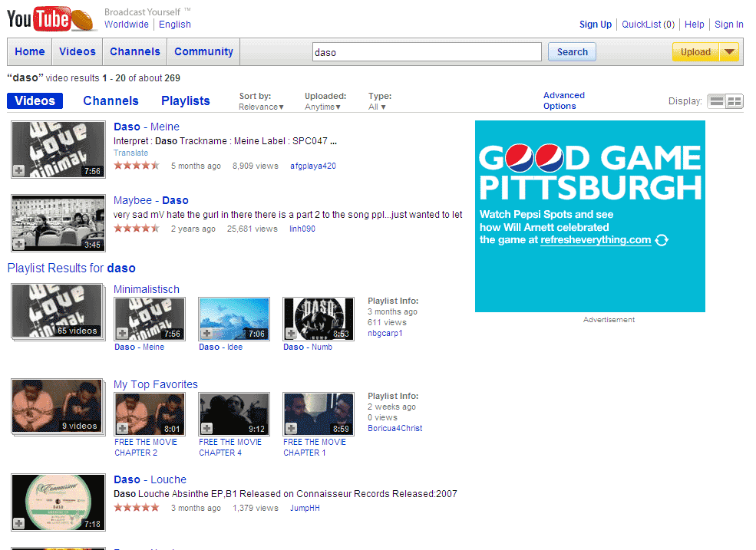The height and width of the screenshot is (550, 756).
Task: Select the Channels results tab
Action: tap(111, 100)
